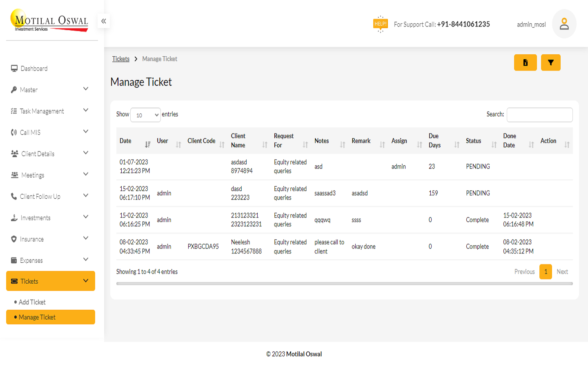Screen dimensions: 588x366
Task: Click the Master key icon
Action: [14, 90]
